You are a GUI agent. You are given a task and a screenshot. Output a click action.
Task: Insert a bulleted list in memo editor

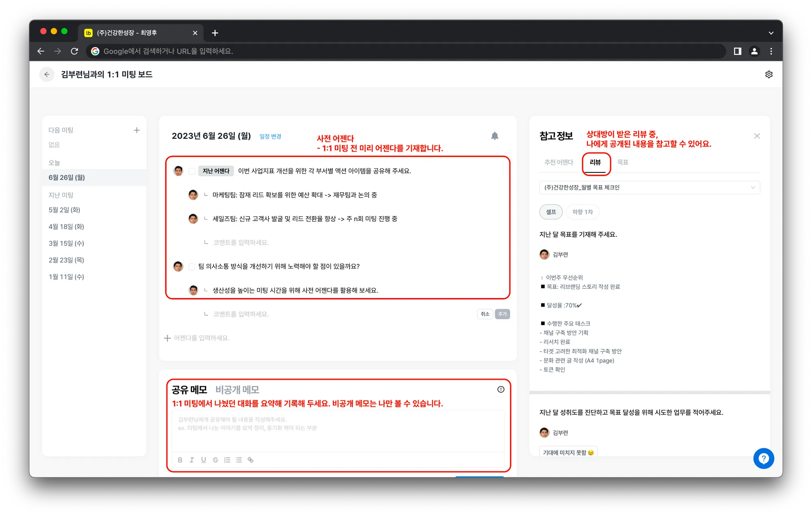coord(239,460)
